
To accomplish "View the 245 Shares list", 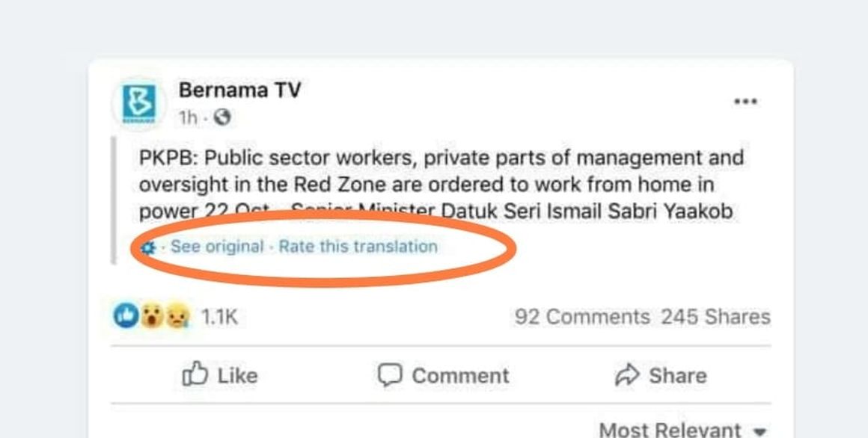I will click(x=715, y=317).
